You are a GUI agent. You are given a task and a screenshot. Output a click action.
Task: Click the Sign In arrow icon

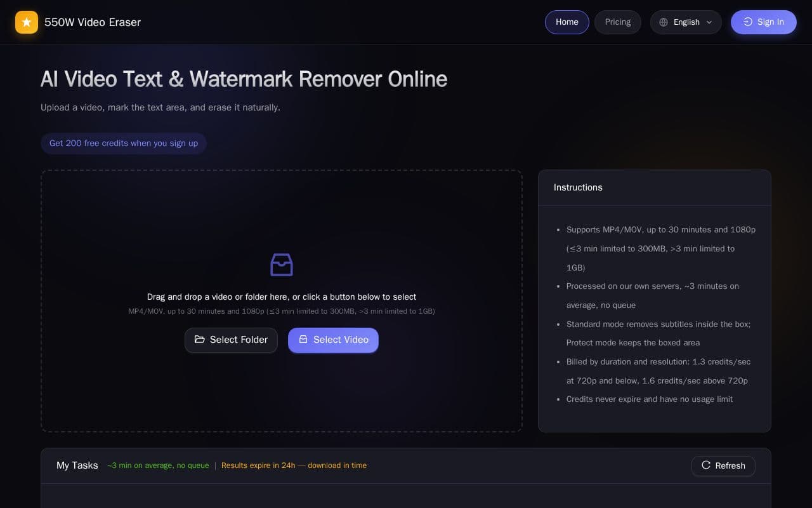(748, 22)
